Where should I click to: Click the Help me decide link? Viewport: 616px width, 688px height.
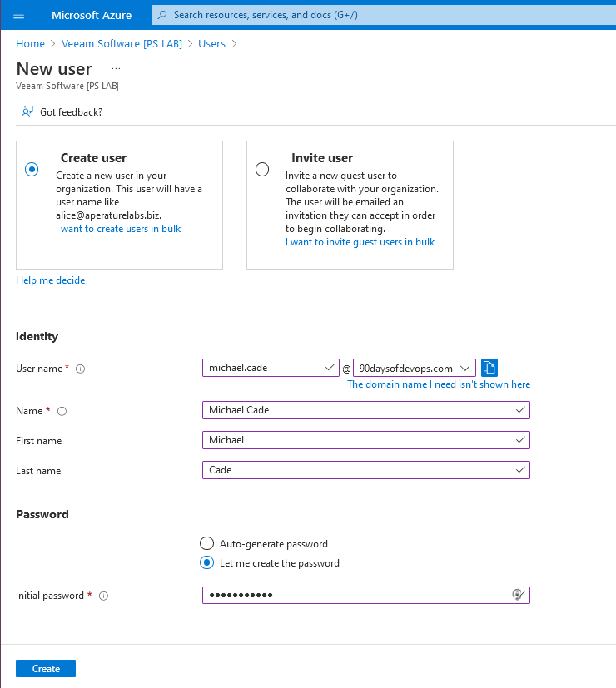(x=50, y=280)
